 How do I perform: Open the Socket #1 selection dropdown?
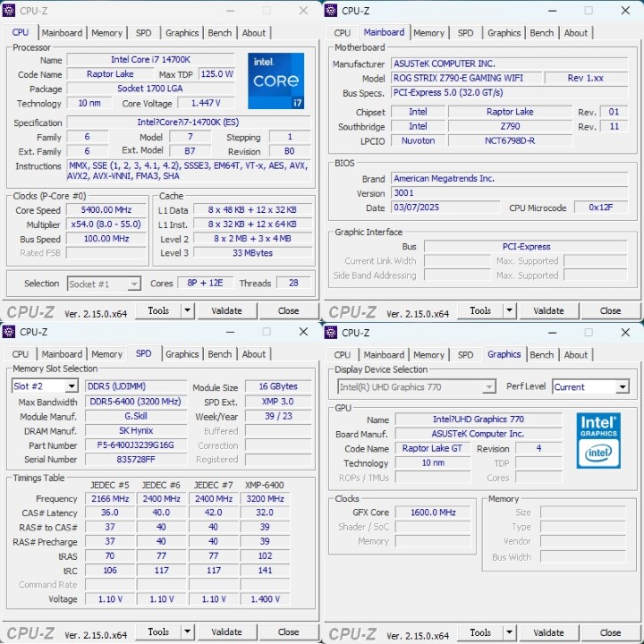[x=133, y=284]
